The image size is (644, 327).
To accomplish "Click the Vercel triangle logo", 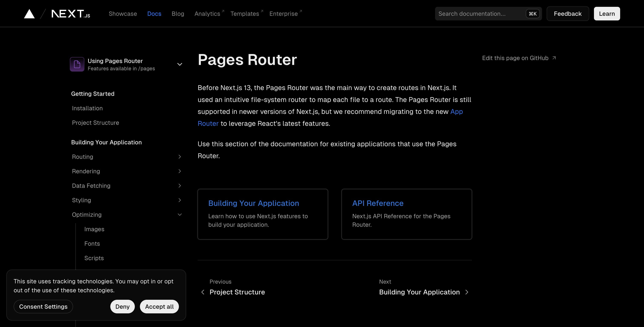I will click(29, 14).
